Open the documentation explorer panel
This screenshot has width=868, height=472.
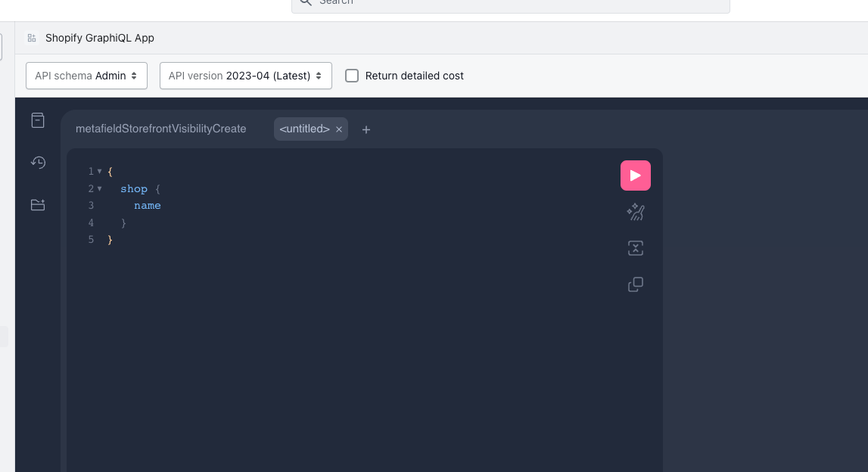[x=37, y=120]
